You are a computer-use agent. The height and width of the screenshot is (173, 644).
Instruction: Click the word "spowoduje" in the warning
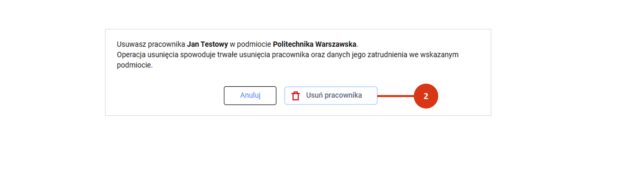click(x=198, y=55)
